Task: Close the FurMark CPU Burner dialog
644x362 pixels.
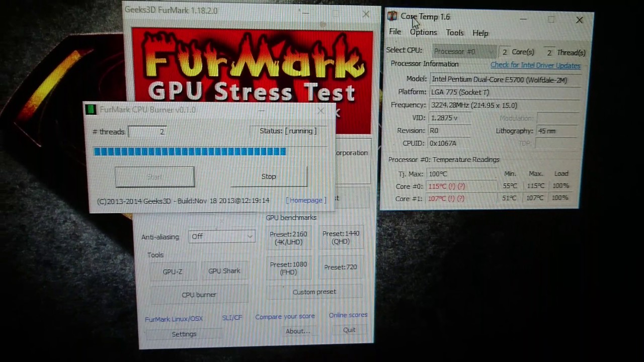Action: point(320,110)
